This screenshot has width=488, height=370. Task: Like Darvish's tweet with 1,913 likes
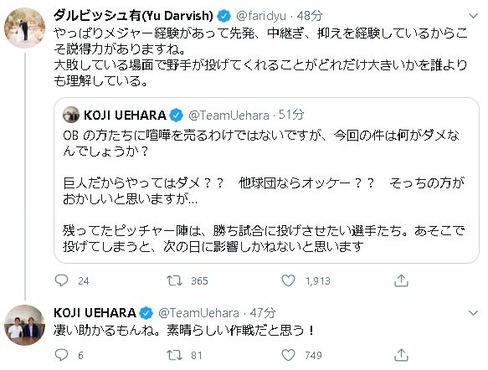pos(288,281)
